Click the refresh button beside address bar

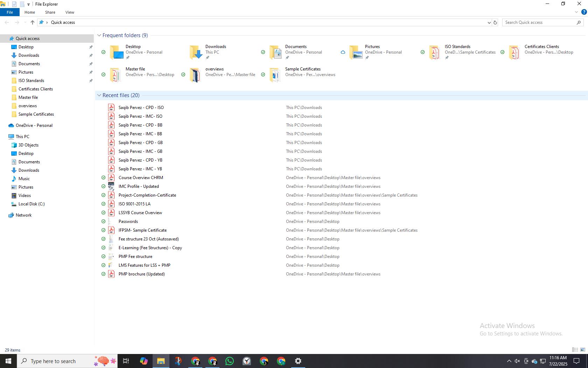pyautogui.click(x=495, y=22)
